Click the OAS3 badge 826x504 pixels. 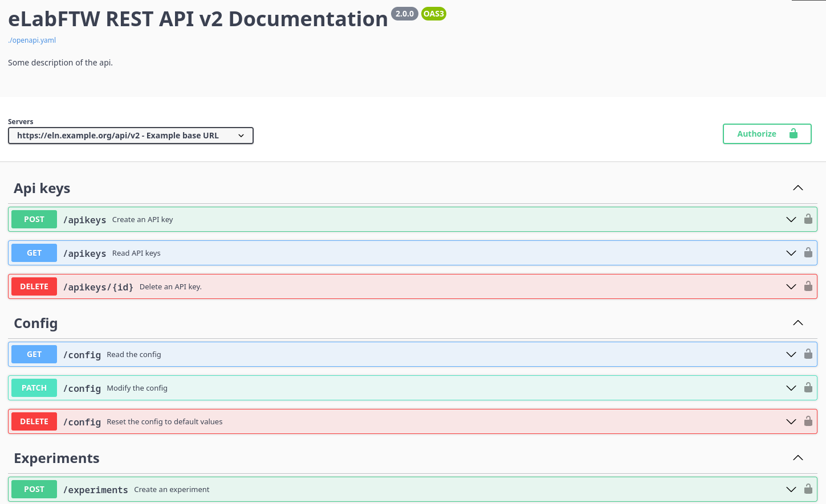click(x=434, y=14)
